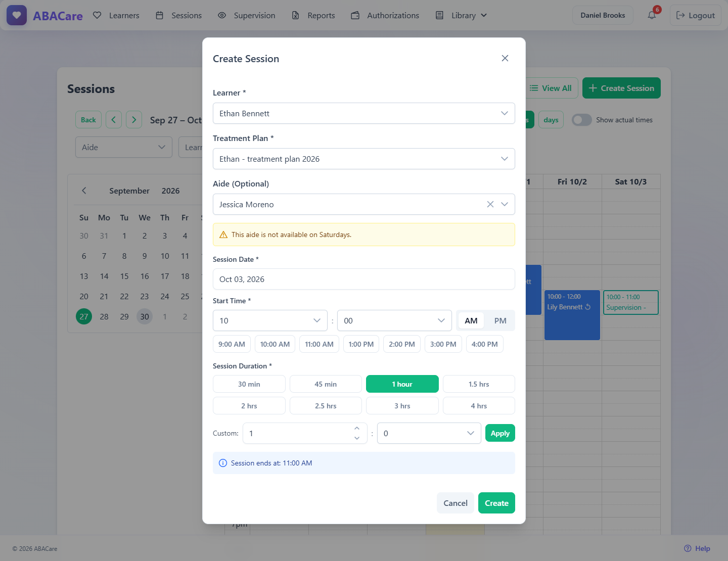Open the Aide filter dropdown on the Sessions page

pyautogui.click(x=124, y=147)
